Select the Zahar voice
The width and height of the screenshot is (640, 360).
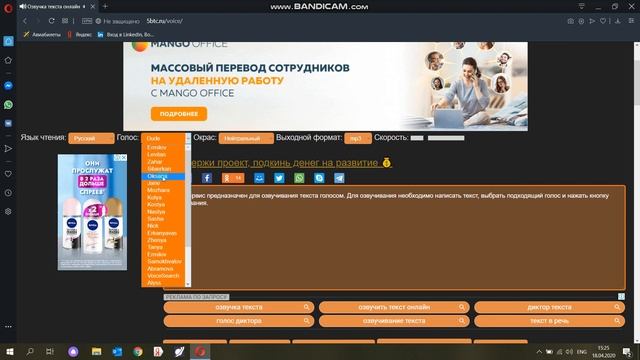[163, 162]
